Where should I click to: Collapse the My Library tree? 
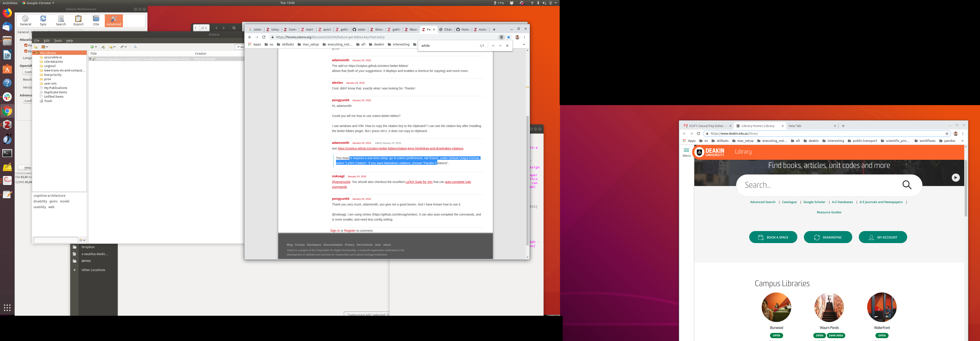34,53
